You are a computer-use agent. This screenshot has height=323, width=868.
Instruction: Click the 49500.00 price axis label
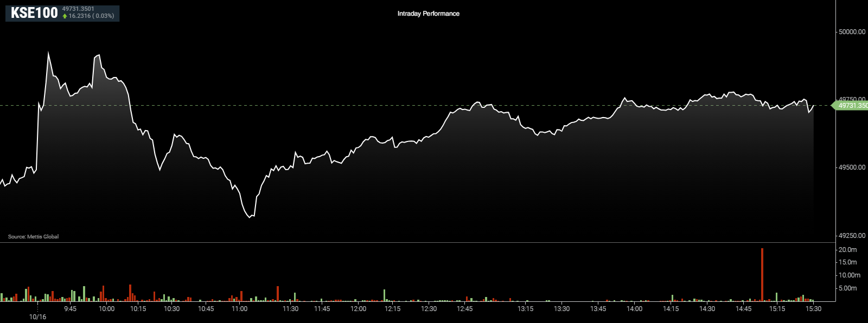tap(852, 167)
